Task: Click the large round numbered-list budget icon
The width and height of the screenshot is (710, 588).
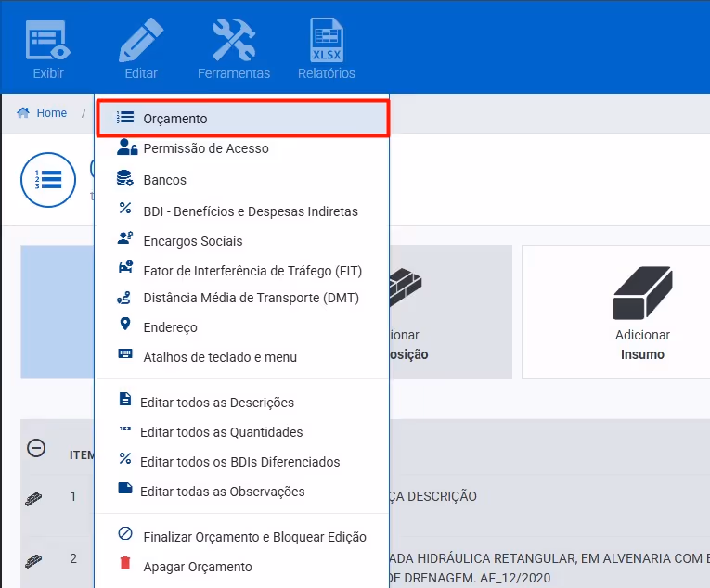Action: [48, 180]
